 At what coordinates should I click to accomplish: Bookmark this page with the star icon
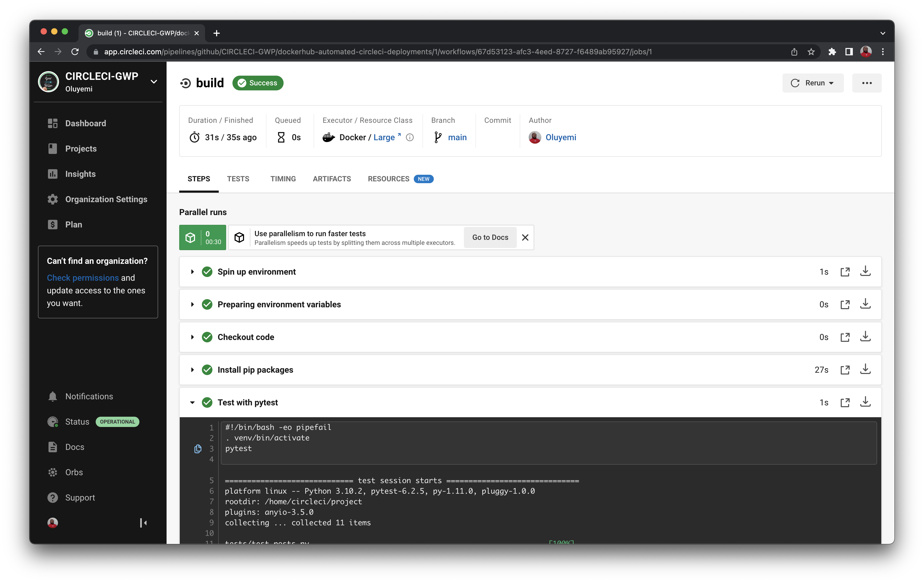(x=811, y=52)
